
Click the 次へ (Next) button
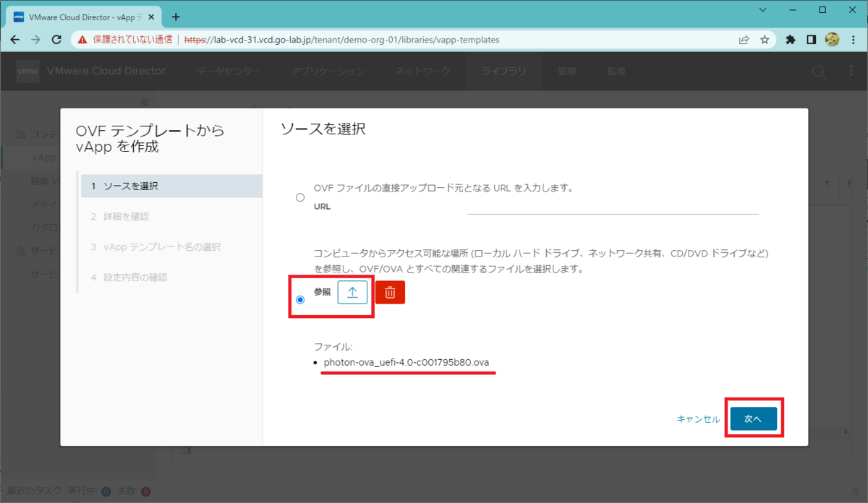click(x=754, y=418)
